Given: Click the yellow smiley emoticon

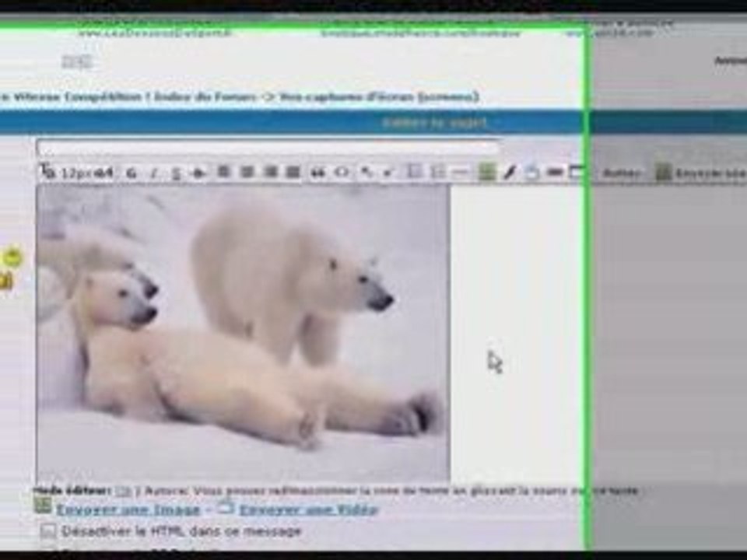Looking at the screenshot, I should pyautogui.click(x=13, y=257).
